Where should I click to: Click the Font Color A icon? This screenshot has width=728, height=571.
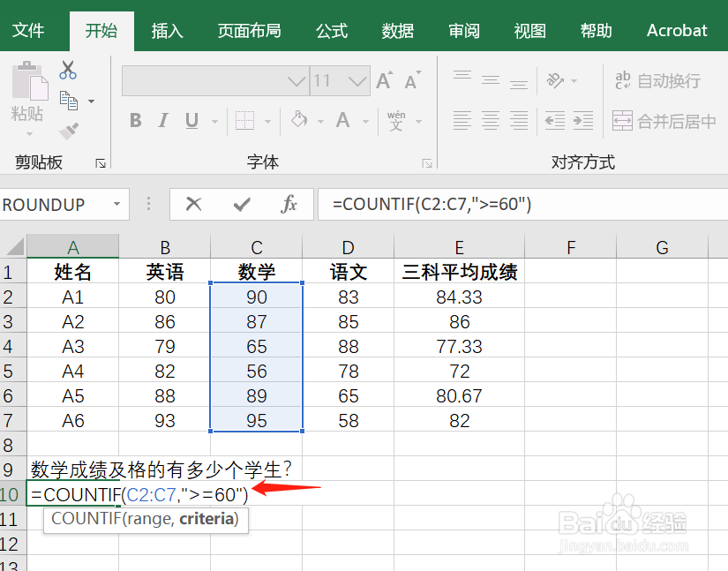click(343, 121)
